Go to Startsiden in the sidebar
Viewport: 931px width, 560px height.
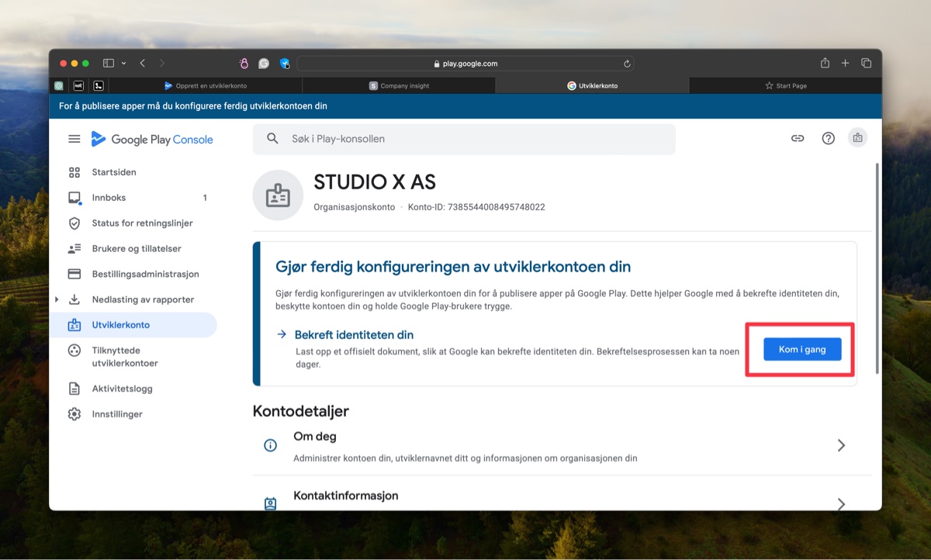point(114,172)
